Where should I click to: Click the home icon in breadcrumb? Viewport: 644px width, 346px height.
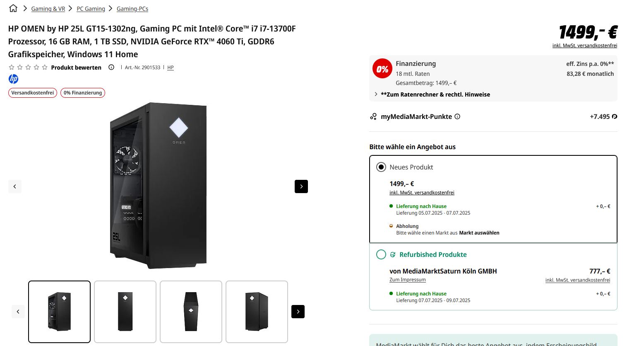pyautogui.click(x=13, y=8)
